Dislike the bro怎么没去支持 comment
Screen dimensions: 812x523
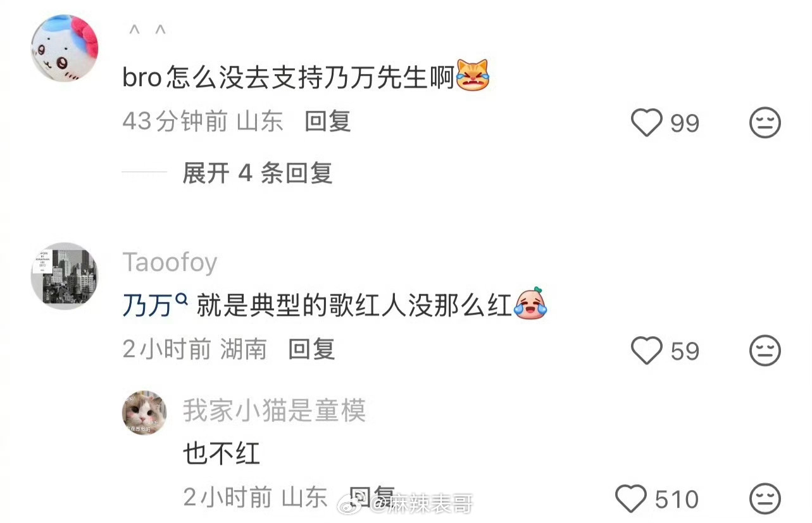coord(765,122)
